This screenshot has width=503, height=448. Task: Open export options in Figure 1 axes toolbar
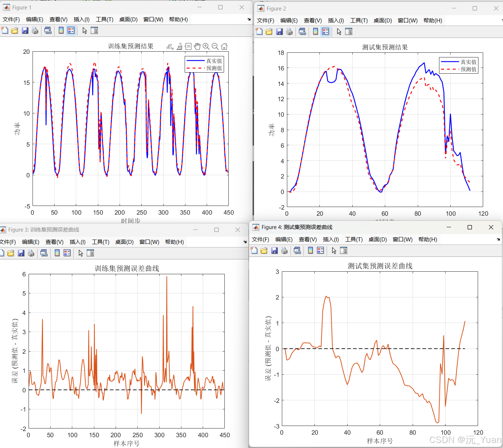coord(170,46)
